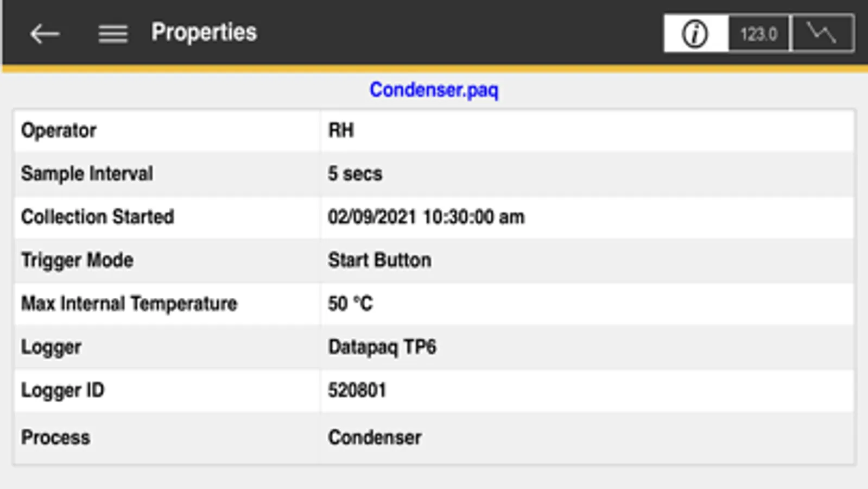The height and width of the screenshot is (489, 868).
Task: Click the 02/09/2021 10:30:00 am timestamp
Action: click(x=426, y=217)
